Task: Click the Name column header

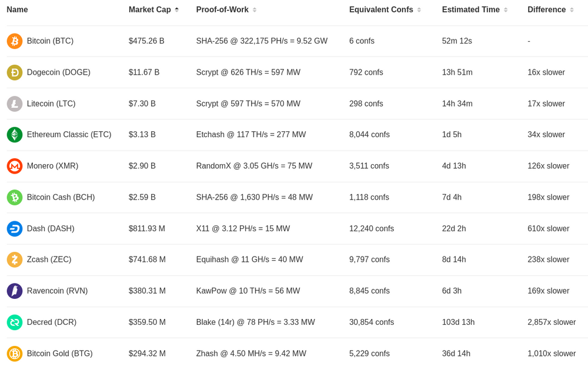Action: [17, 10]
